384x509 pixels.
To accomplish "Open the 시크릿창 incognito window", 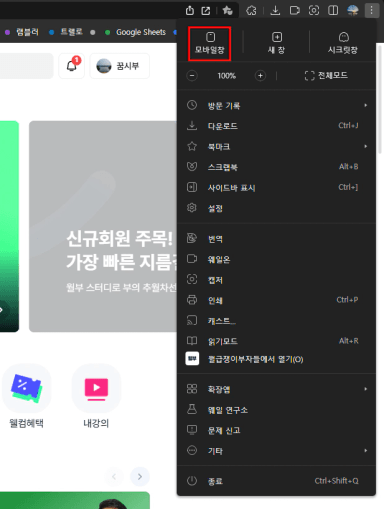I will [x=343, y=44].
